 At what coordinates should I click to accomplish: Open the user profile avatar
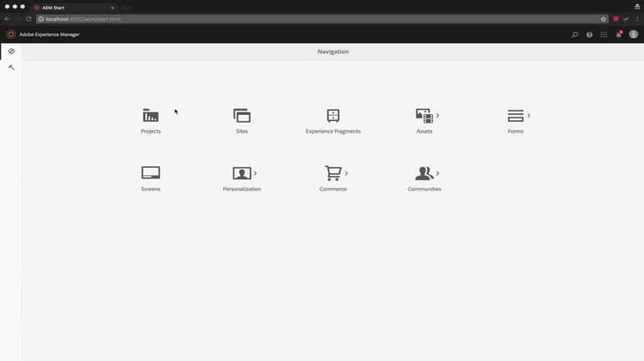pyautogui.click(x=634, y=34)
